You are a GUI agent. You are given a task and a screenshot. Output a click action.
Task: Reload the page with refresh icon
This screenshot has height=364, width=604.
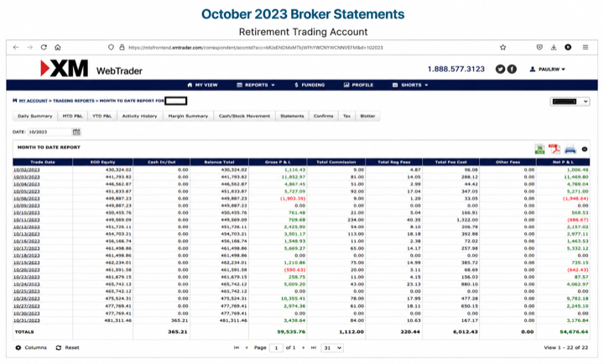point(44,47)
